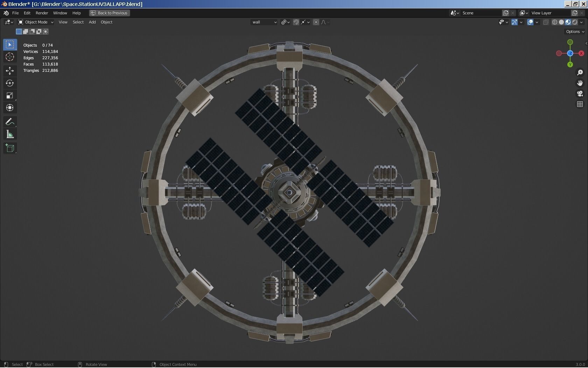Click the new view layer button

click(574, 13)
